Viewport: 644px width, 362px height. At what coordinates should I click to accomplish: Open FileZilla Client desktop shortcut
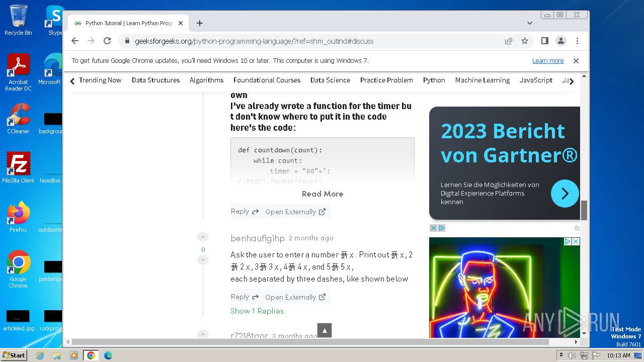(x=18, y=168)
